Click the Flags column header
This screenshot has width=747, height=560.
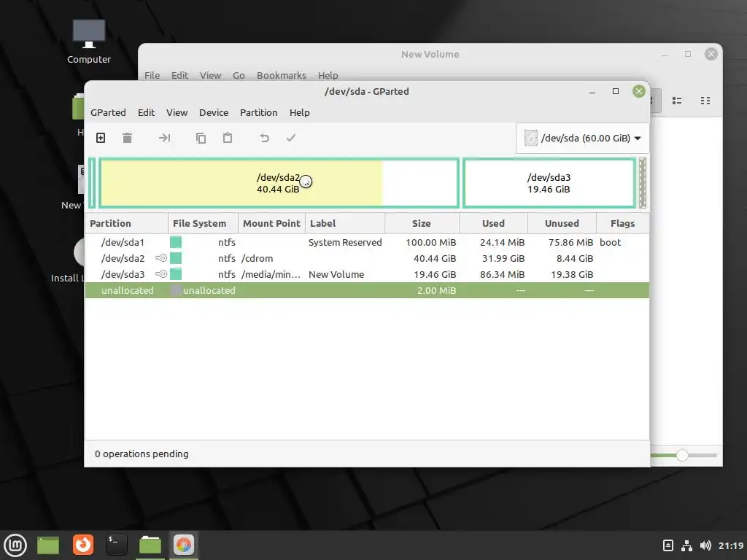[623, 224]
